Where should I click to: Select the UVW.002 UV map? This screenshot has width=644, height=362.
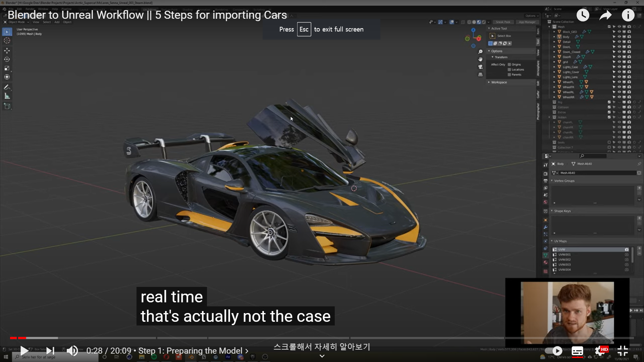point(565,260)
